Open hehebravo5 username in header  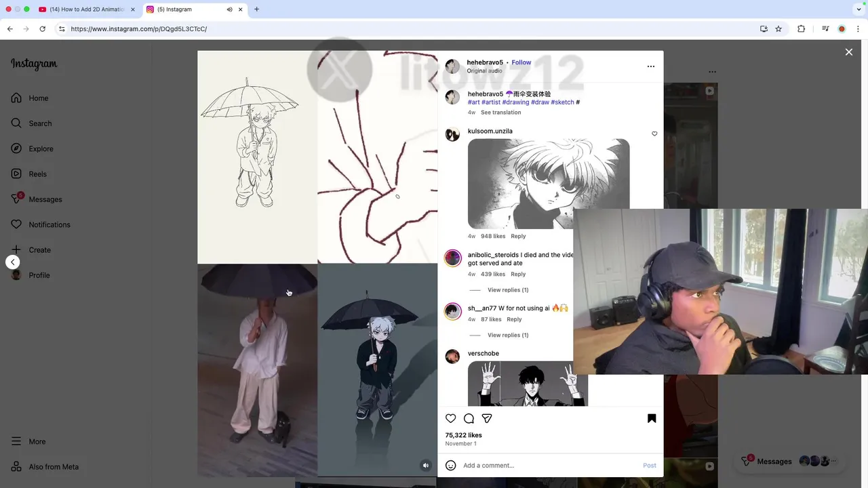[x=485, y=62]
